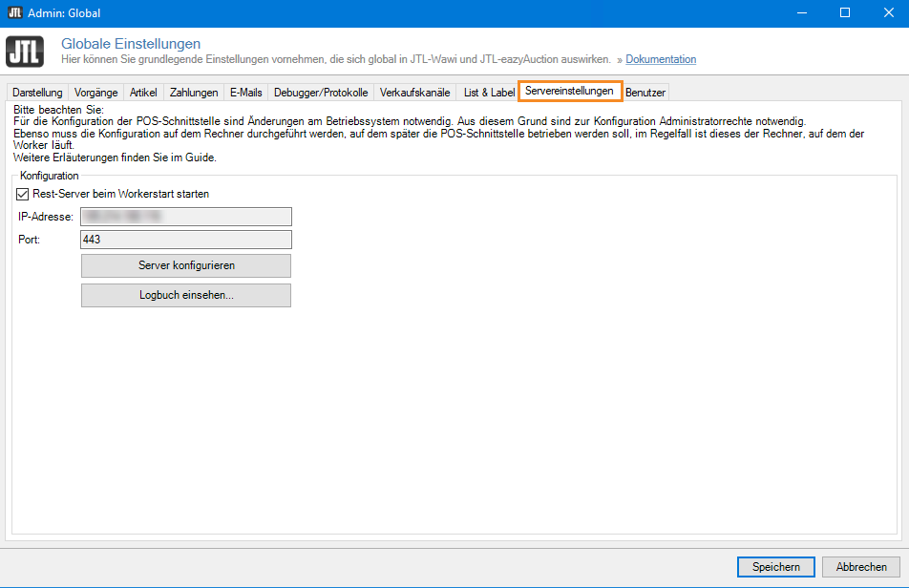The height and width of the screenshot is (588, 909).
Task: Cancel using the Abbrechen button
Action: point(861,567)
